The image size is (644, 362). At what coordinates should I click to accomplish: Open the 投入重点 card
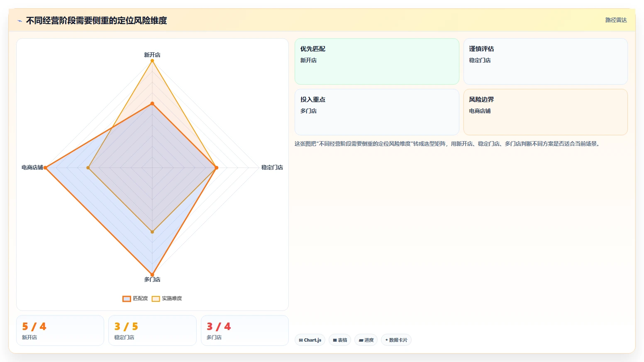coord(377,112)
